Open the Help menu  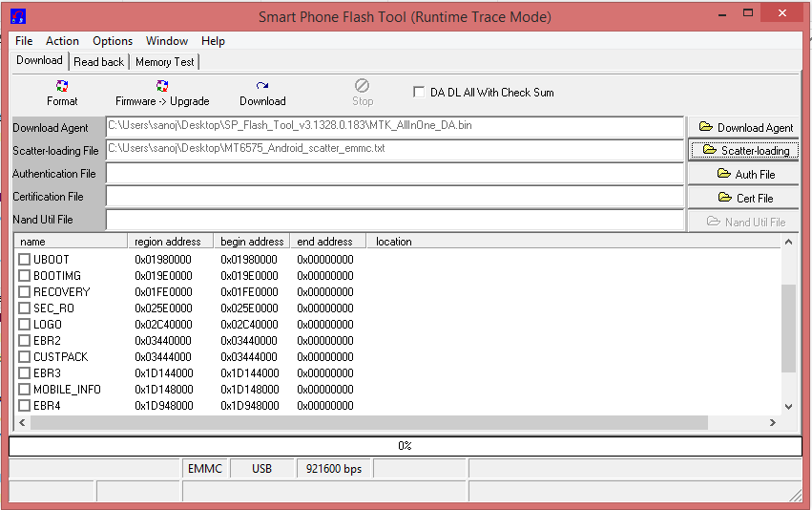click(213, 41)
